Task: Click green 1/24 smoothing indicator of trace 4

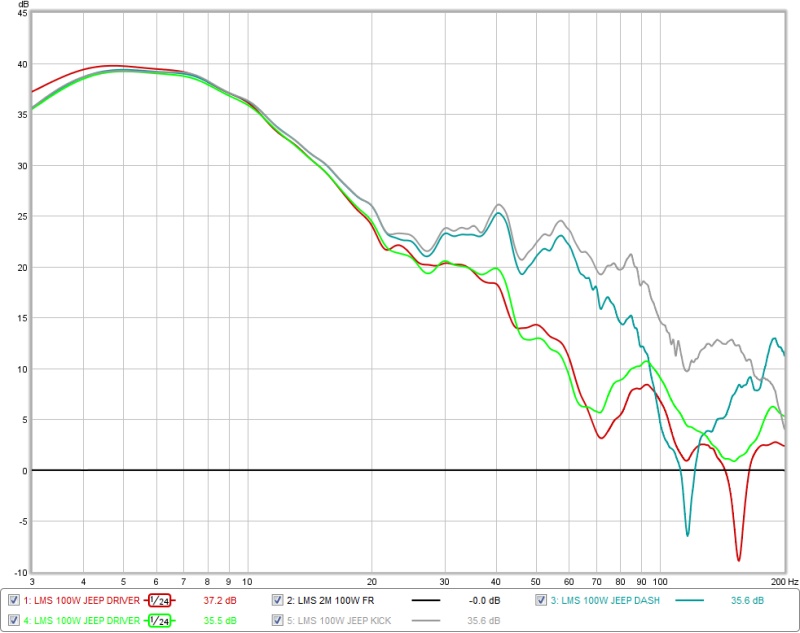Action: pos(160,620)
